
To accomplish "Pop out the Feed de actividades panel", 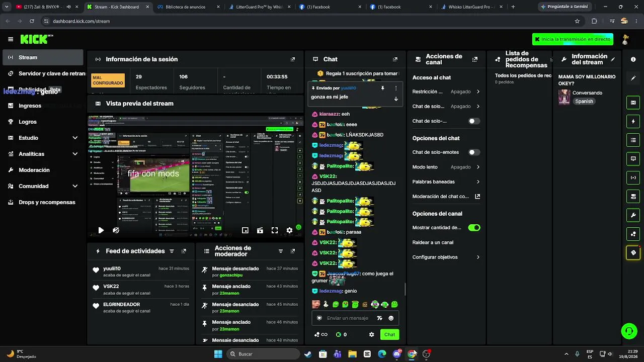I will 184,251.
